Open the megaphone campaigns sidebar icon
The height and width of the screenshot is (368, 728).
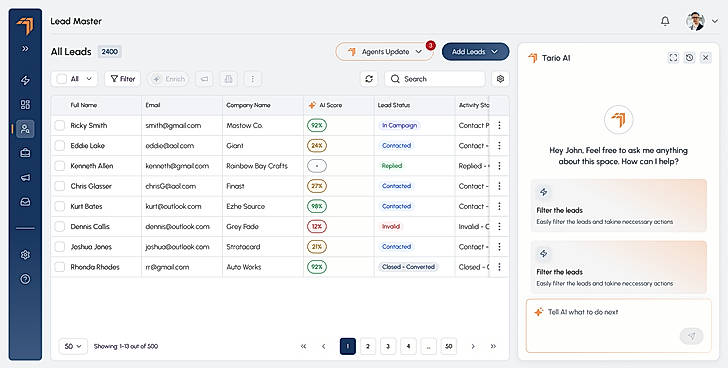(x=25, y=177)
